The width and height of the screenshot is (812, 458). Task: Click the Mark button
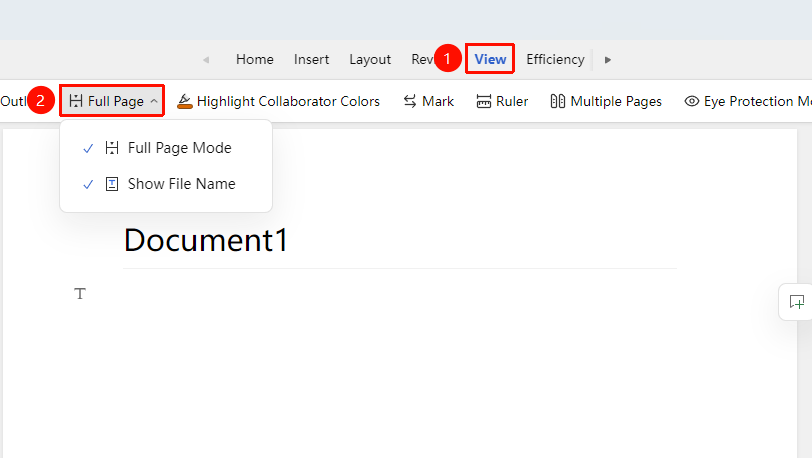coord(429,101)
